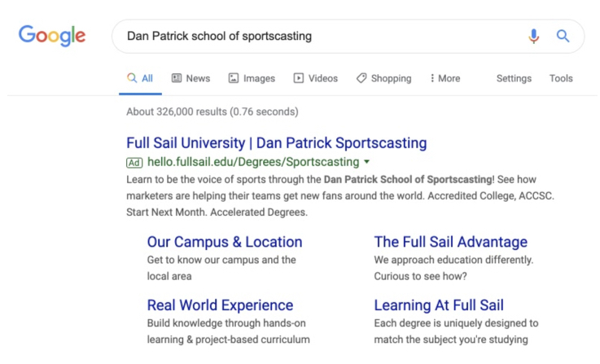This screenshot has height=364, width=600.
Task: Click the hello.fullsail.edu/Degrees/Sportscasting URL
Action: [x=253, y=162]
